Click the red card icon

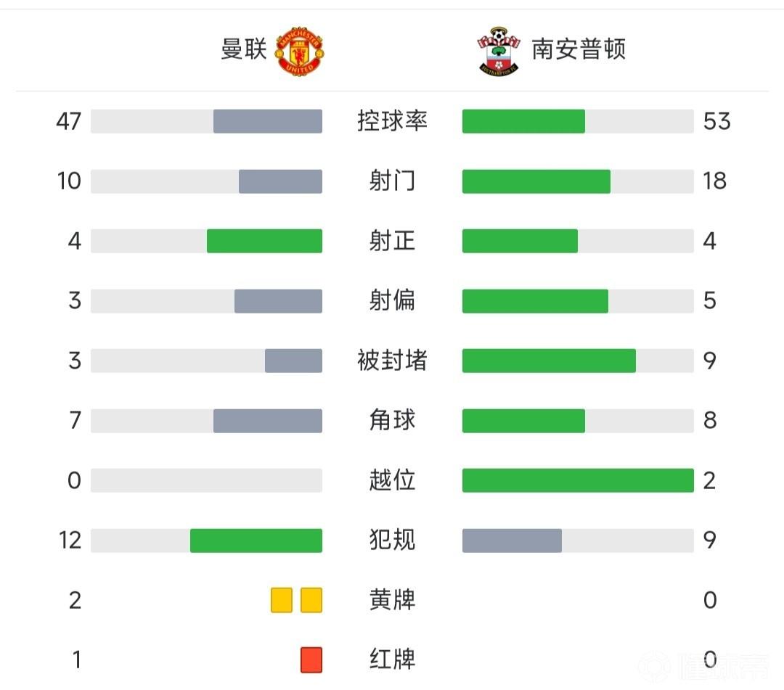(x=311, y=660)
